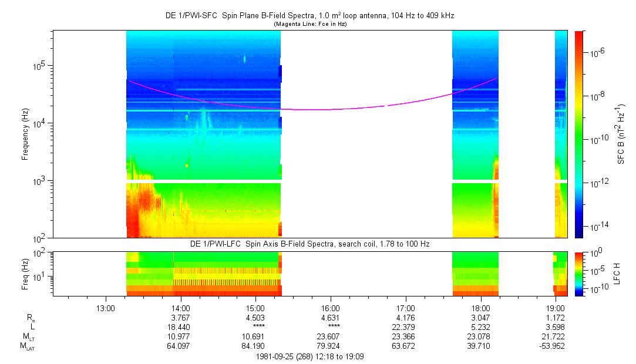Click the SFC B color bar scale
Viewport: 636px width, 364px height.
point(580,134)
